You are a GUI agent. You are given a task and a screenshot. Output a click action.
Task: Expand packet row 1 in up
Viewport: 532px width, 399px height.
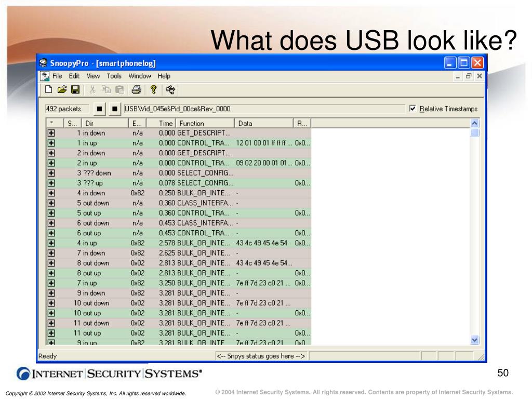coord(51,143)
